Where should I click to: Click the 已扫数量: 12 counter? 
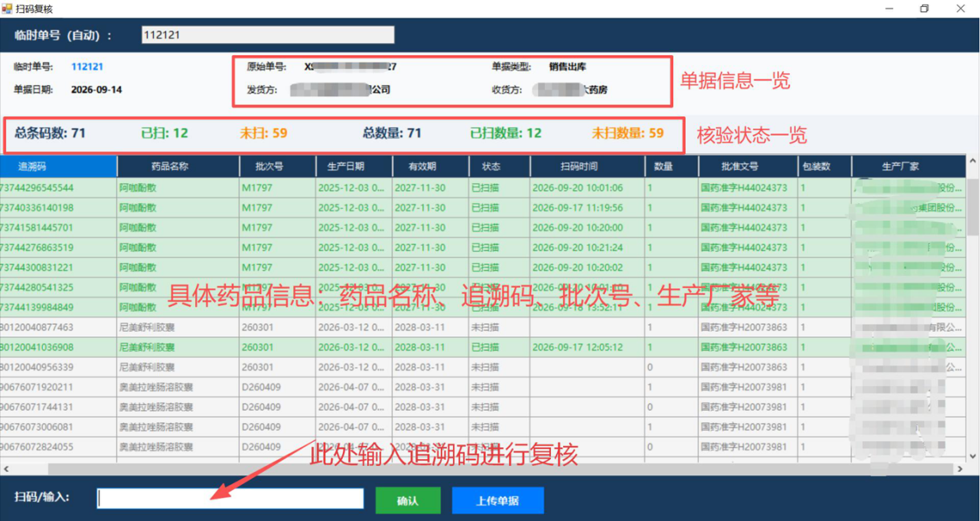tap(506, 133)
